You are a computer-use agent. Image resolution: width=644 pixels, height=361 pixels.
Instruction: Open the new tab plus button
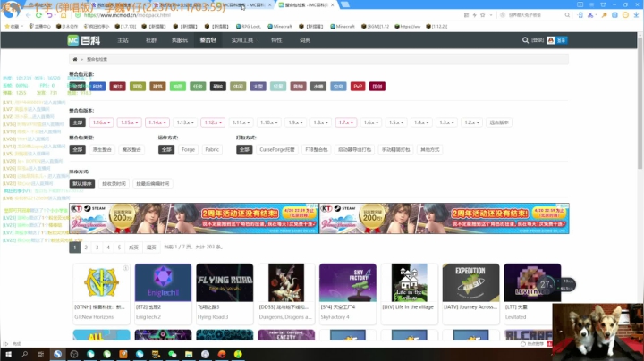point(345,4)
